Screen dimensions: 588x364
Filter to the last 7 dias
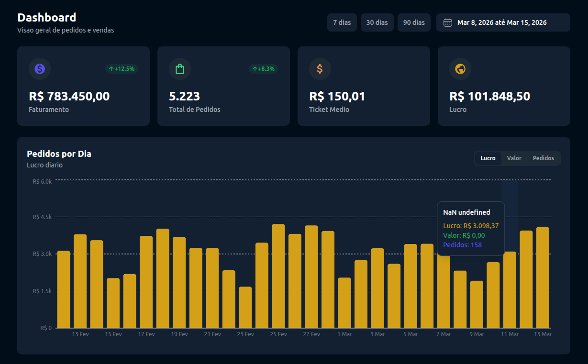pyautogui.click(x=342, y=22)
